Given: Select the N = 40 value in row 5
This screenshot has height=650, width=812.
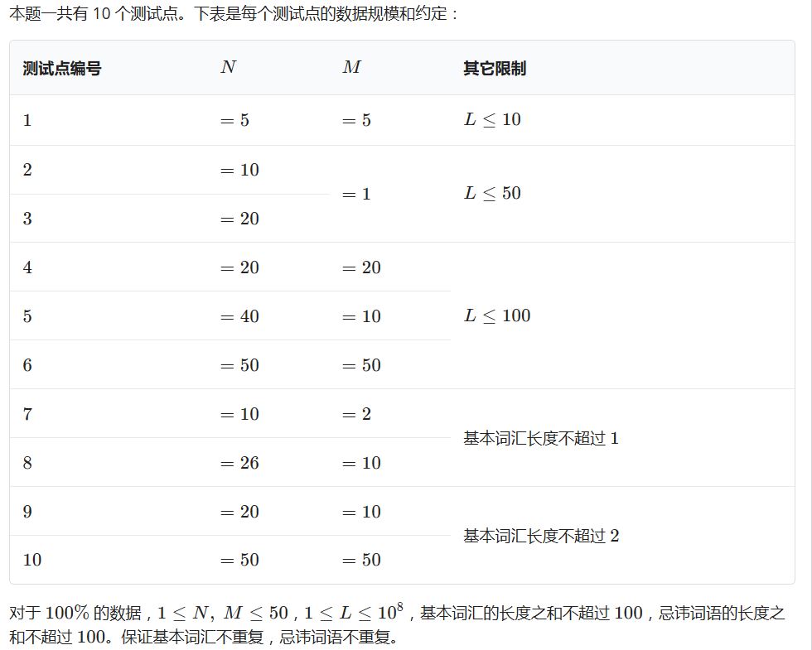Looking at the screenshot, I should click(239, 316).
